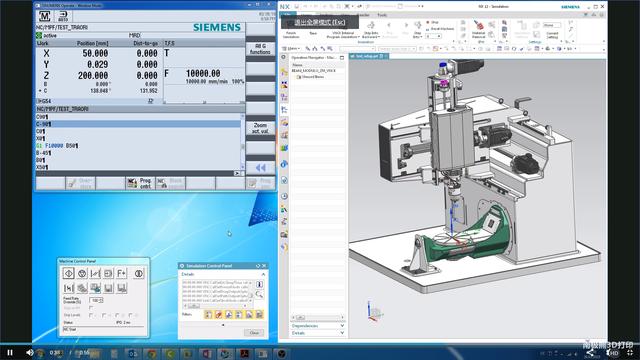Click the small arrow below program listing

click(237, 173)
